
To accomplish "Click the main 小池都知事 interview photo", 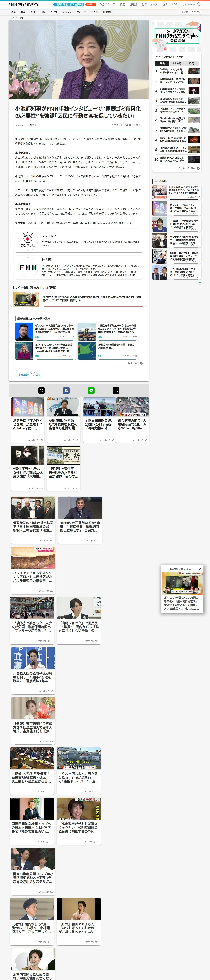I will point(79,60).
